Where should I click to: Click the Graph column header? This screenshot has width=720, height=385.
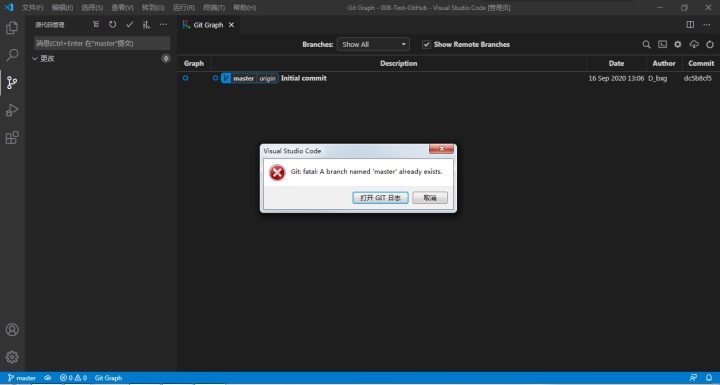[194, 63]
